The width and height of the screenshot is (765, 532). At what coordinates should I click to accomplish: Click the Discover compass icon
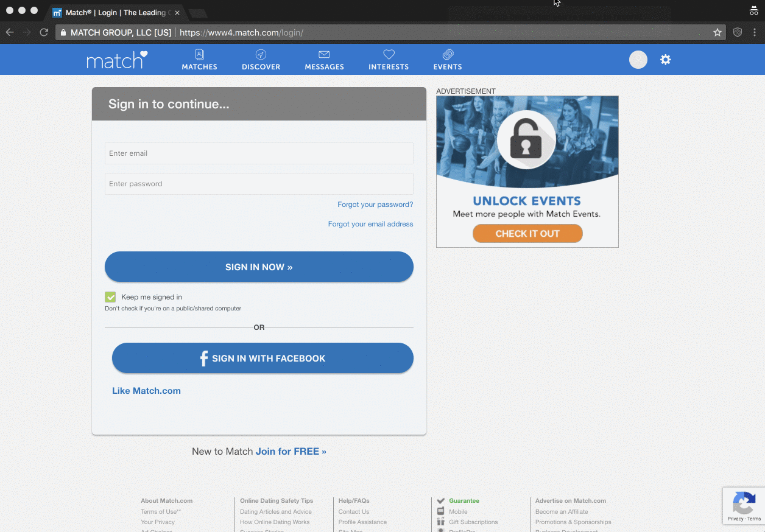point(261,54)
